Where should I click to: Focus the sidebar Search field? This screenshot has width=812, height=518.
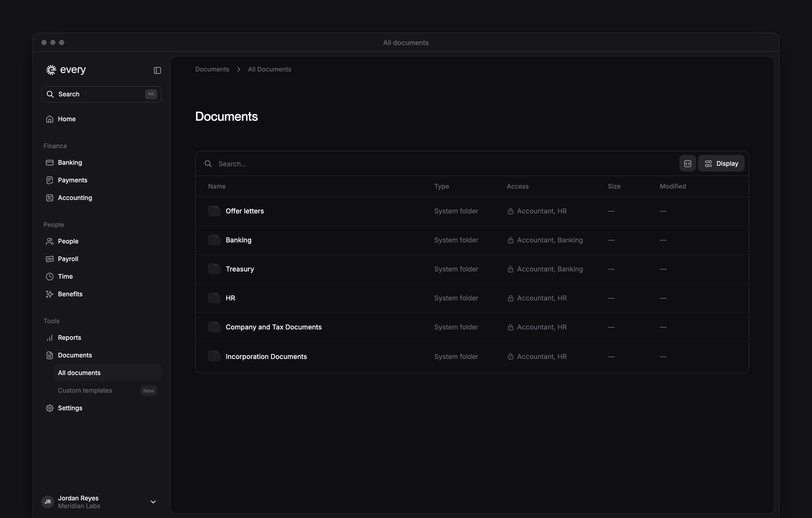101,94
